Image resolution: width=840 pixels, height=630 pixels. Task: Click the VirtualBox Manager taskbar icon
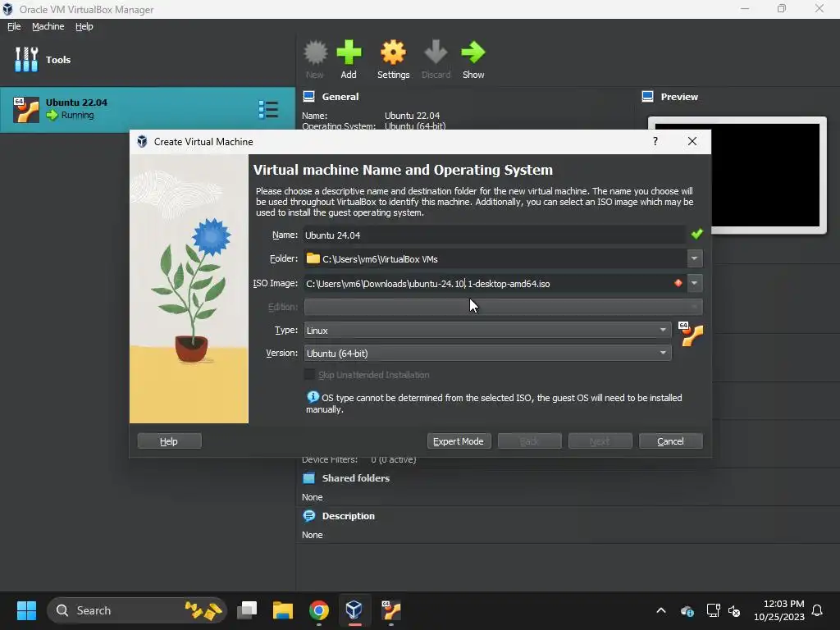(x=354, y=610)
